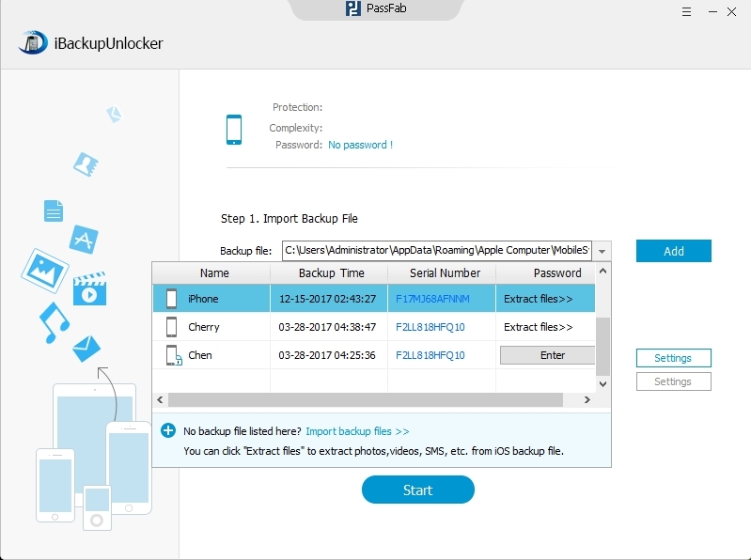Open the blue-bordered Settings button
Viewport: 751px width, 560px height.
[673, 358]
